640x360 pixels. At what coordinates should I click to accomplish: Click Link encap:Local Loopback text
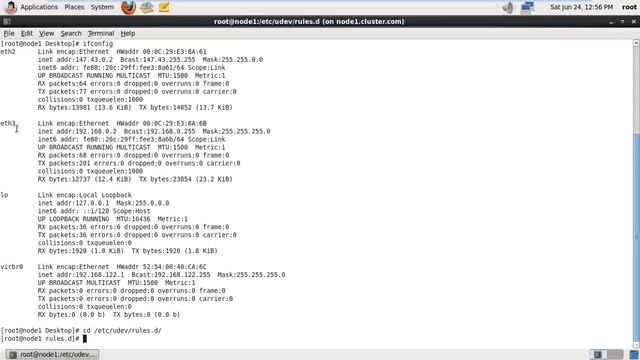[x=84, y=195]
